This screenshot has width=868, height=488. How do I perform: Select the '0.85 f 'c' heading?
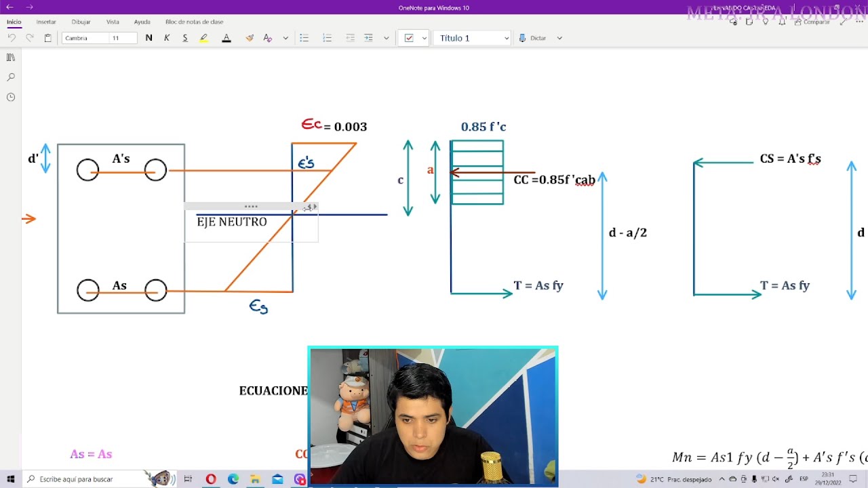(x=484, y=127)
